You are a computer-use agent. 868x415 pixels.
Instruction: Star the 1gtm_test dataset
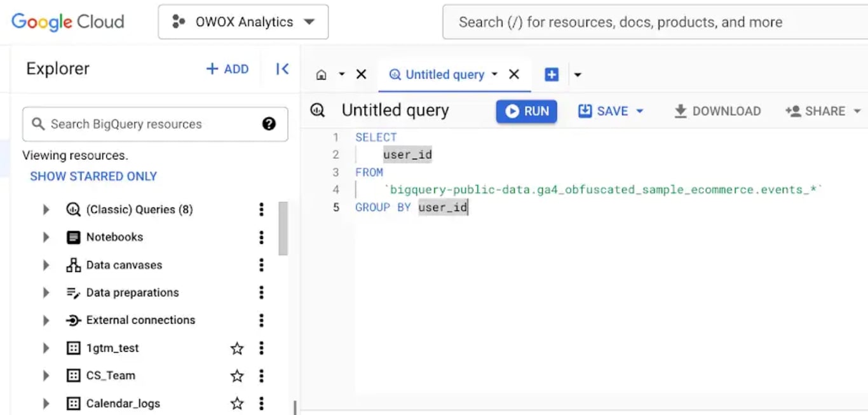(x=237, y=348)
